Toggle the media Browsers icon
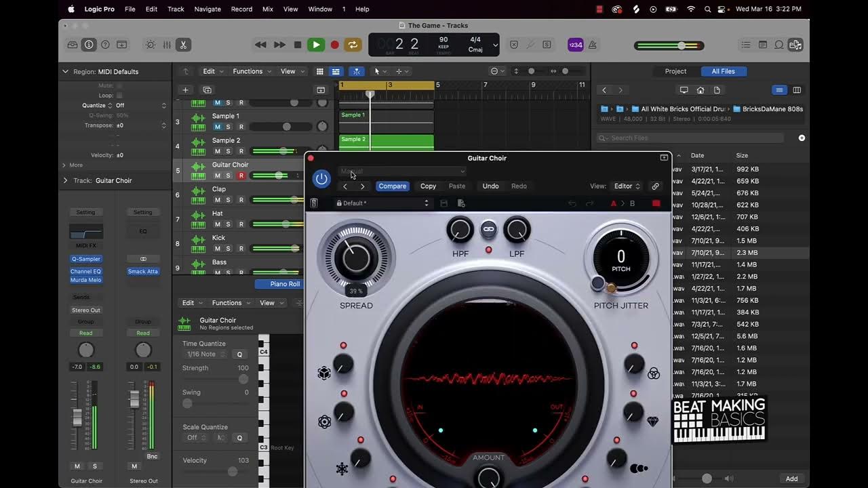 click(795, 45)
